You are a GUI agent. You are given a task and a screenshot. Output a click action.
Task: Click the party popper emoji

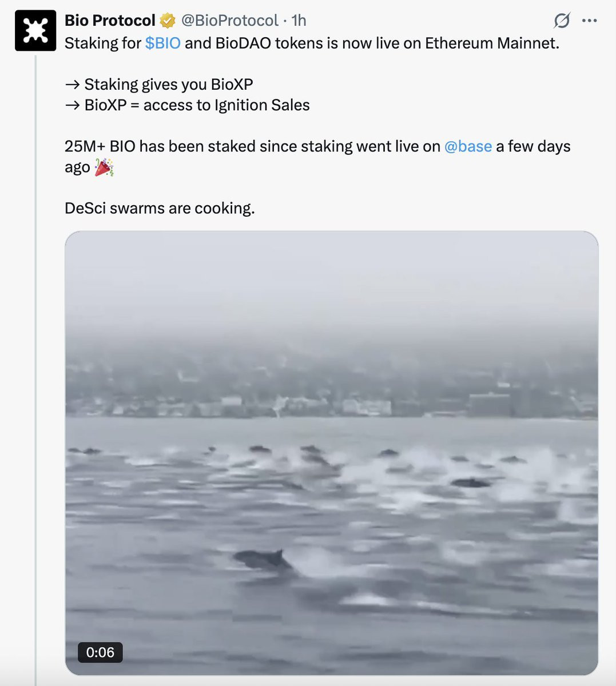click(104, 167)
